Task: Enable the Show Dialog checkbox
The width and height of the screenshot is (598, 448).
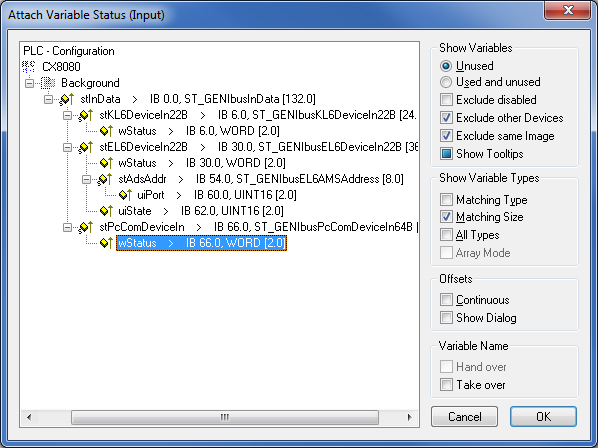Action: tap(446, 318)
